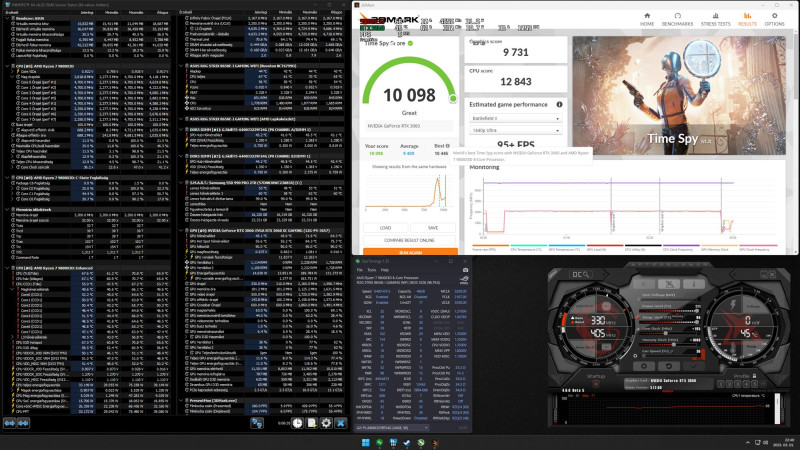This screenshot has height=450, width=800.
Task: Click Afterburner Memory Clock slider handle
Action: point(674,344)
